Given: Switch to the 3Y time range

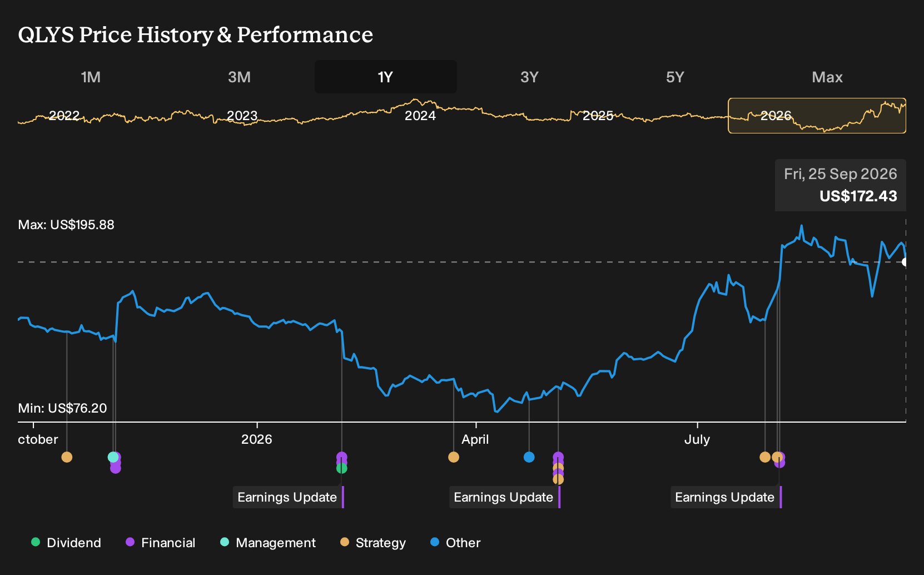Looking at the screenshot, I should 529,77.
